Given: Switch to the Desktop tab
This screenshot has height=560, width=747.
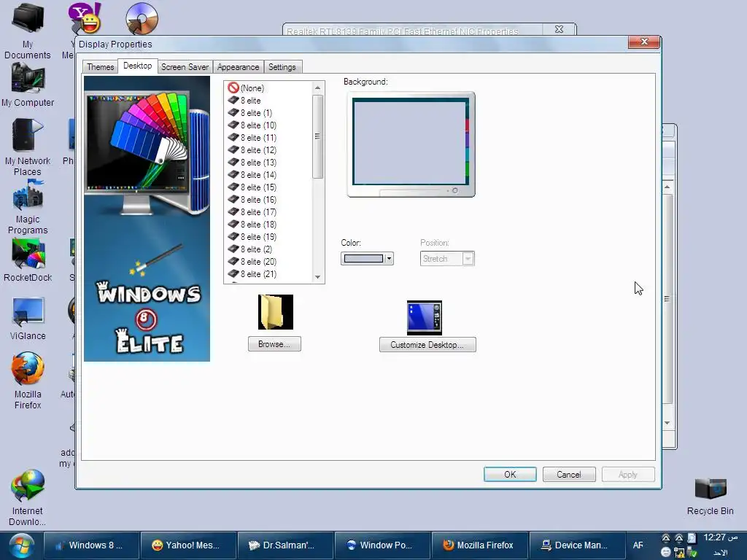Looking at the screenshot, I should [137, 66].
